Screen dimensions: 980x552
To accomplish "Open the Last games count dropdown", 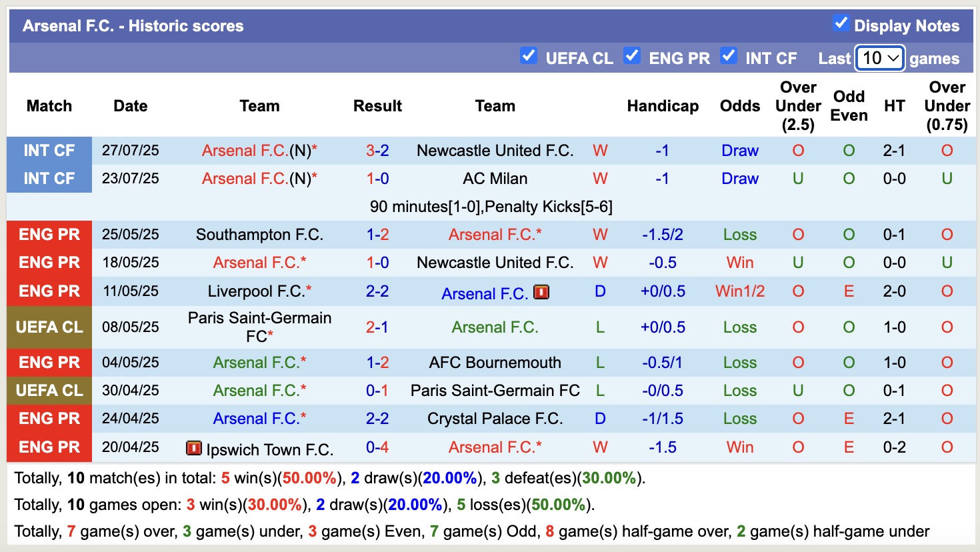I will pyautogui.click(x=880, y=58).
